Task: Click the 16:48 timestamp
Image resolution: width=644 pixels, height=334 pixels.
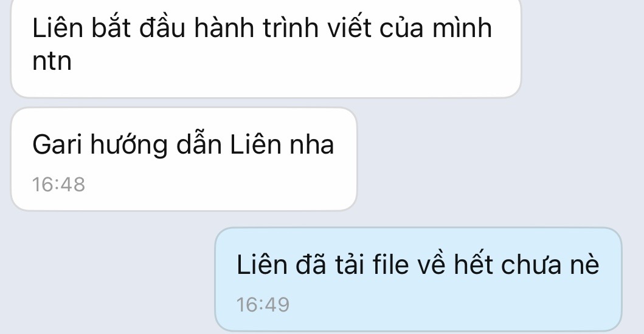Action: [59, 184]
